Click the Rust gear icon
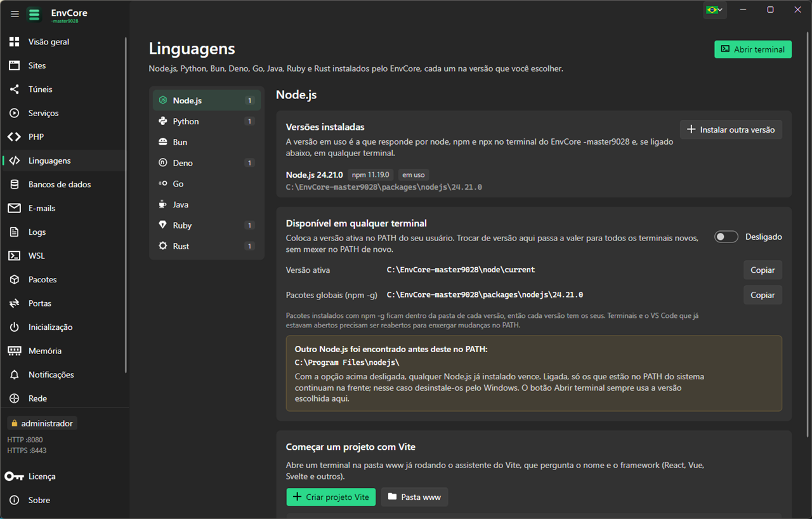This screenshot has width=812, height=519. point(163,246)
